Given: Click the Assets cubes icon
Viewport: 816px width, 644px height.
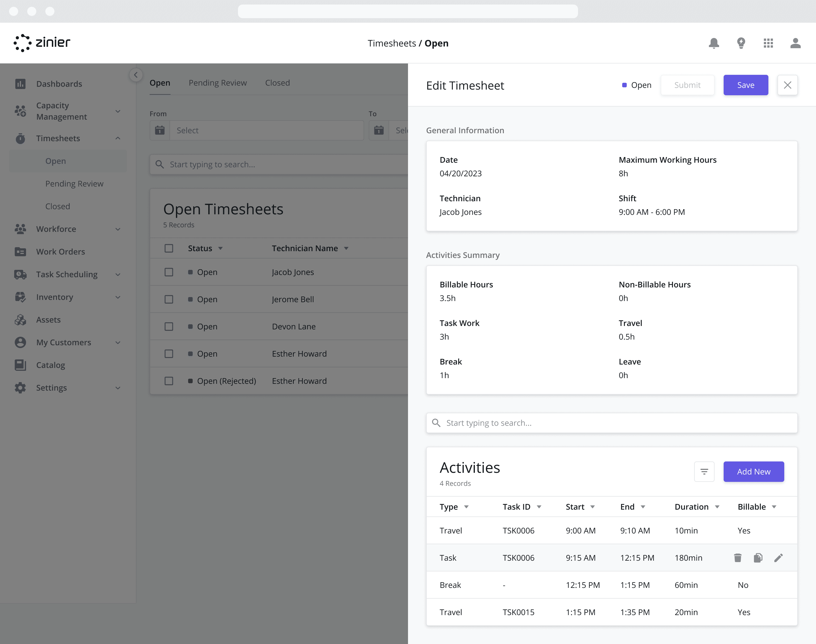Looking at the screenshot, I should click(20, 320).
